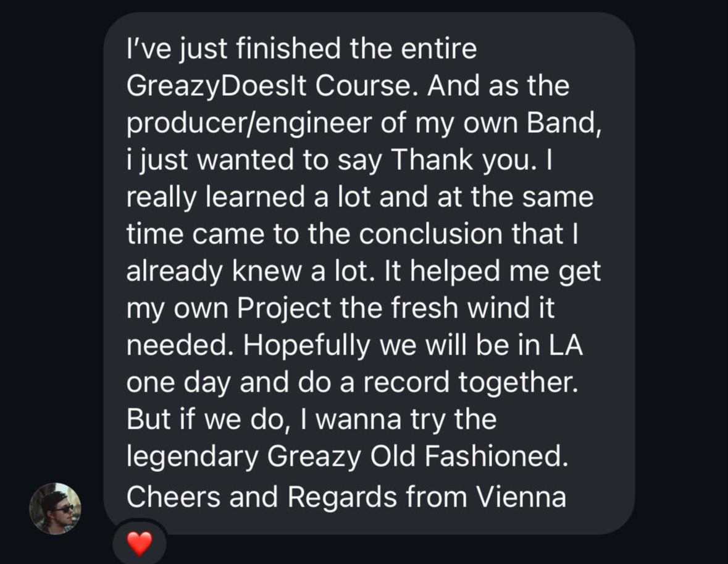The height and width of the screenshot is (564, 728).
Task: Open the sender's profile picture
Action: pyautogui.click(x=55, y=508)
